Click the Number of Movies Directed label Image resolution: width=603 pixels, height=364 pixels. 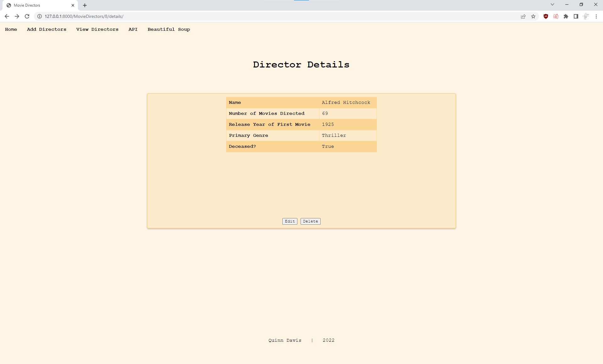click(x=266, y=114)
